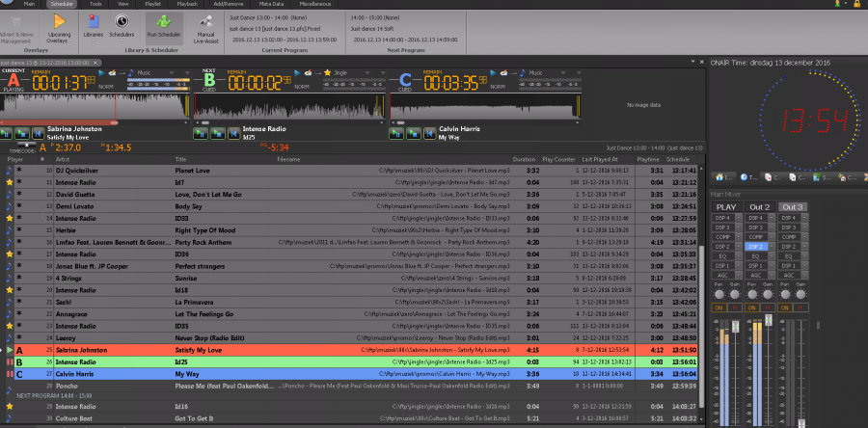The width and height of the screenshot is (868, 428).
Task: Click player A waveform display
Action: click(95, 105)
